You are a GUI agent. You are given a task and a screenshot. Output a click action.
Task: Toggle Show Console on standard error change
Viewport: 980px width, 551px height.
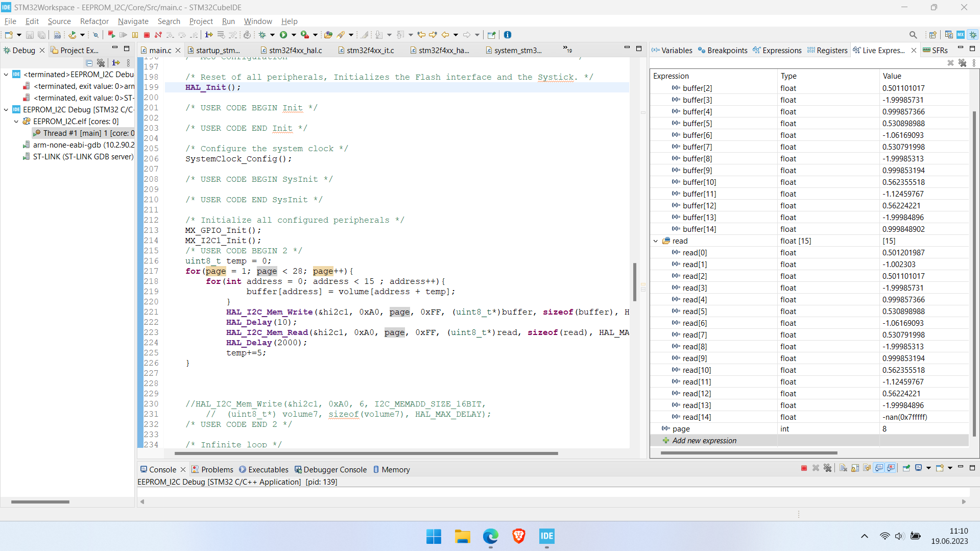[x=891, y=468]
